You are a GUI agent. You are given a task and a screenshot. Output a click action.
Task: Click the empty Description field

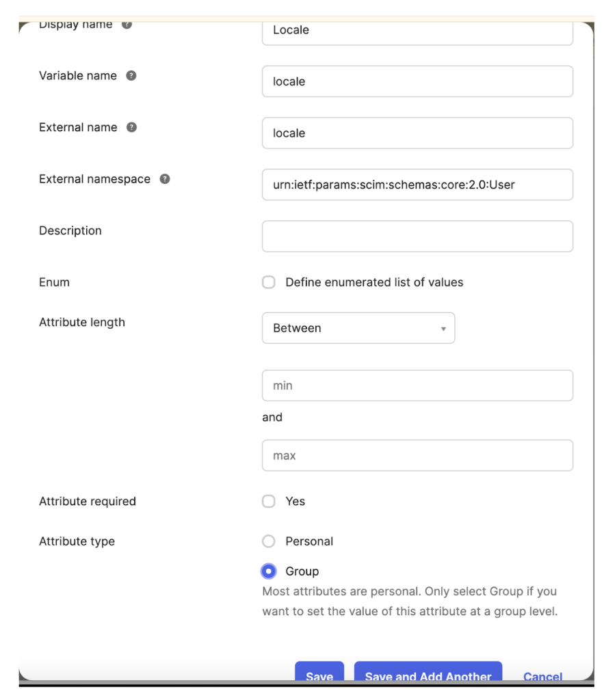click(x=417, y=236)
